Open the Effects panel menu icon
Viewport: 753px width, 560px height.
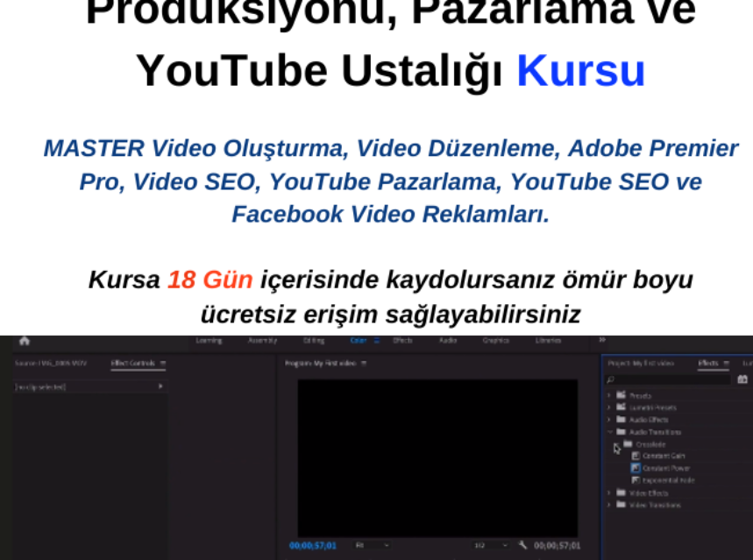pos(726,363)
